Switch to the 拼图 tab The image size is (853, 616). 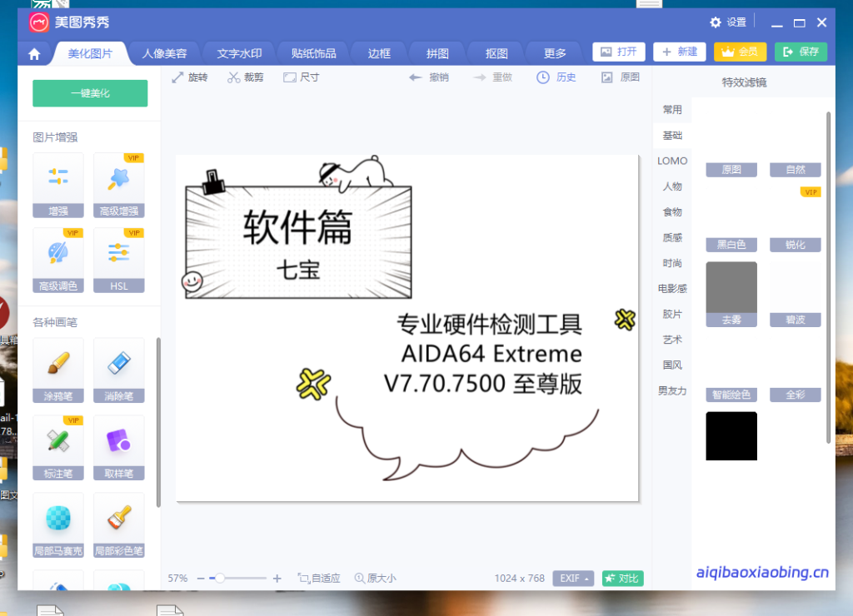437,54
